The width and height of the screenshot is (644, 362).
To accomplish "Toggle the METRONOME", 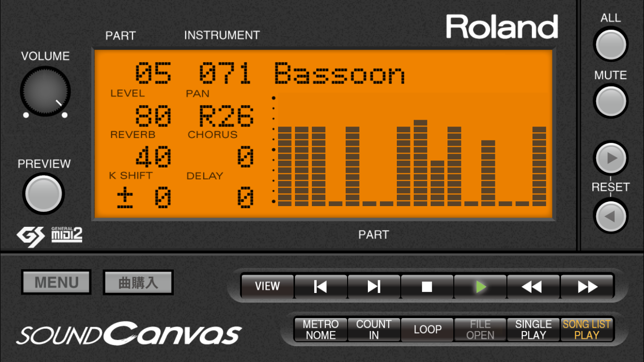I will (x=321, y=330).
